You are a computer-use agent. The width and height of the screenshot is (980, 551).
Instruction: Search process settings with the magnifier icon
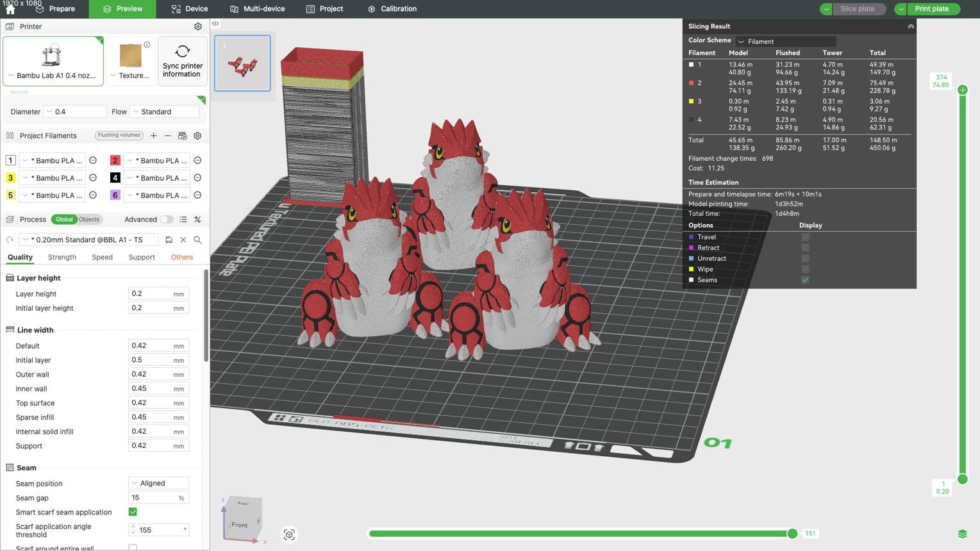tap(197, 240)
